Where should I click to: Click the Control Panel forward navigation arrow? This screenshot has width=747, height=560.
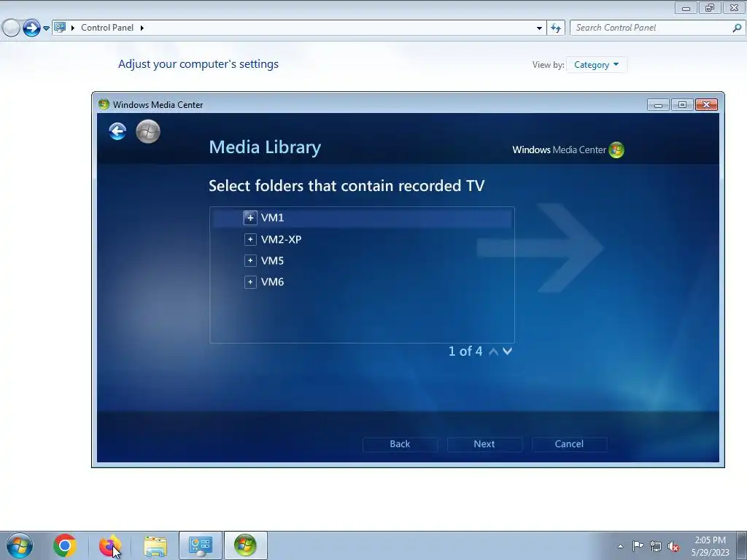coord(31,28)
